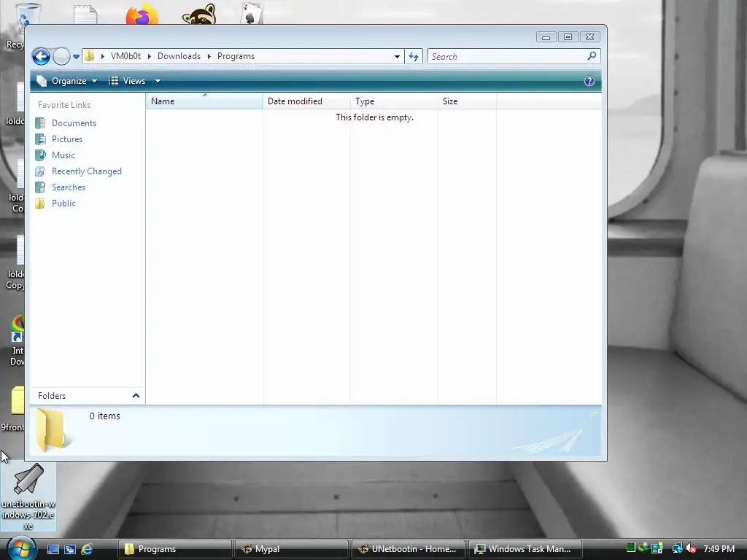Open the address bar history dropdown
The width and height of the screenshot is (747, 560).
(397, 56)
